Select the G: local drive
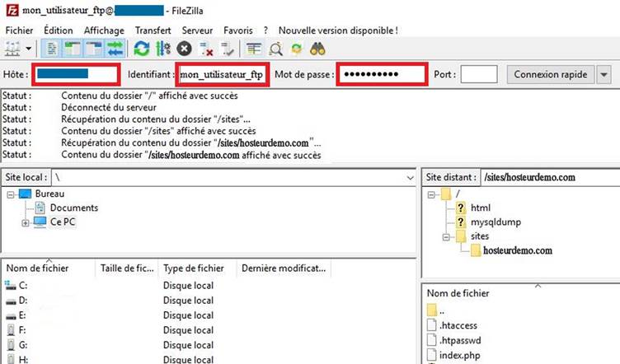Screen dimensions: 620x364 pyautogui.click(x=23, y=345)
